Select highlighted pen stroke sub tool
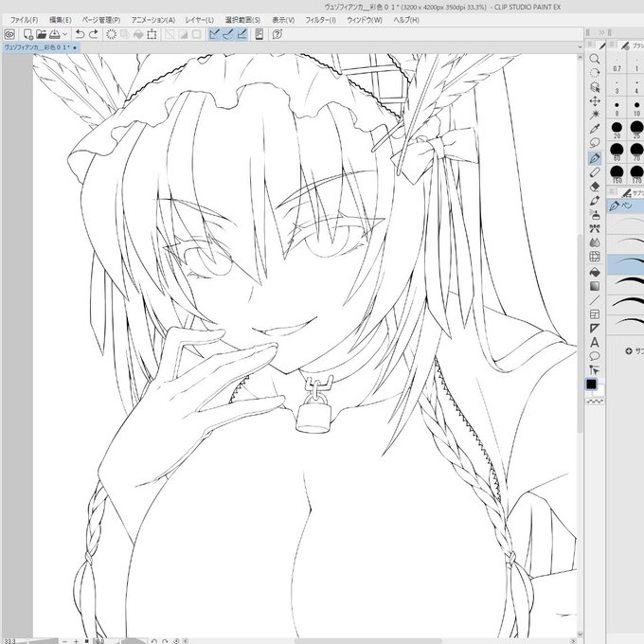 [625, 264]
